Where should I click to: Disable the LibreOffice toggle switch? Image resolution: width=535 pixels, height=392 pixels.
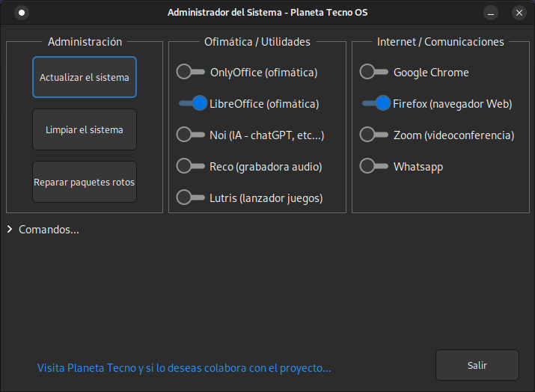(192, 103)
